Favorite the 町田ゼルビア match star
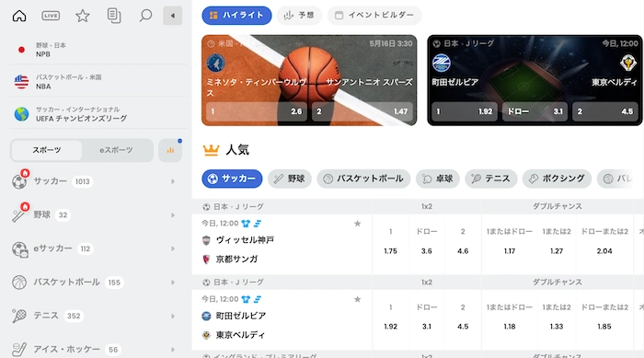644x358 pixels. click(357, 299)
